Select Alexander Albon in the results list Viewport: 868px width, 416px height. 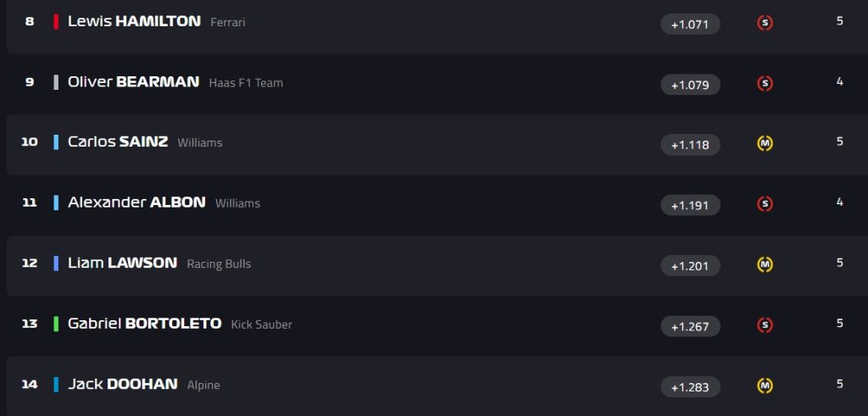tap(136, 202)
